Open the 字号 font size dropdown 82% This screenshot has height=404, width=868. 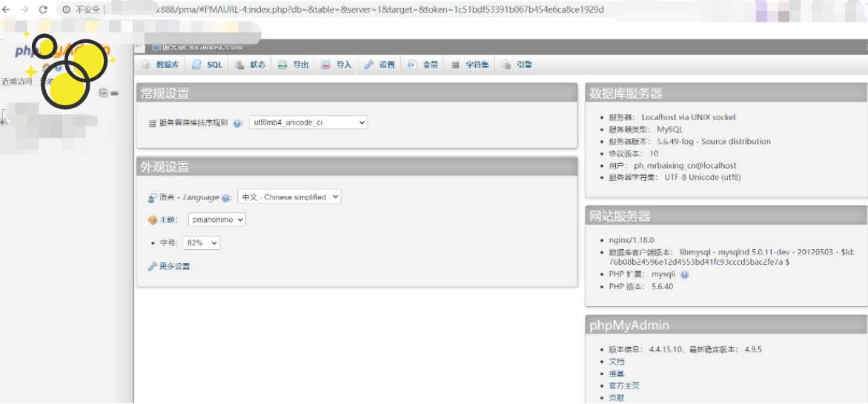click(x=202, y=243)
